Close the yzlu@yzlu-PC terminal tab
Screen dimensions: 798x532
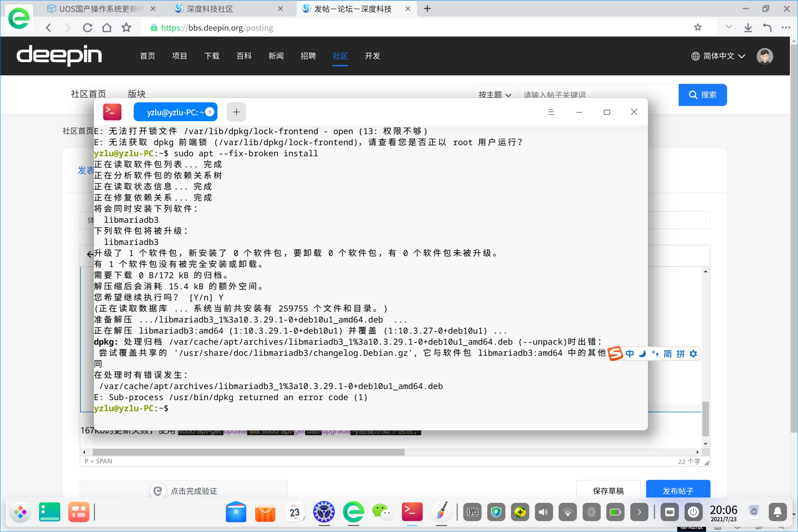pos(210,112)
